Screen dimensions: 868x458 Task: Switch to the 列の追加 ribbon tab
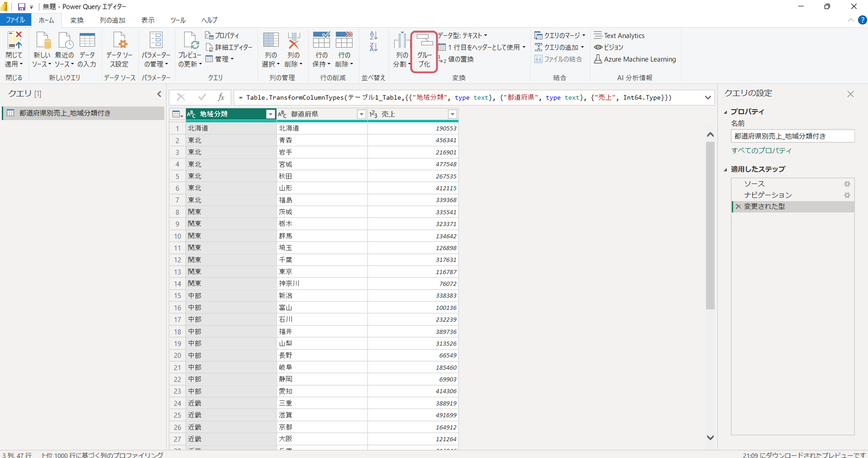tap(112, 20)
